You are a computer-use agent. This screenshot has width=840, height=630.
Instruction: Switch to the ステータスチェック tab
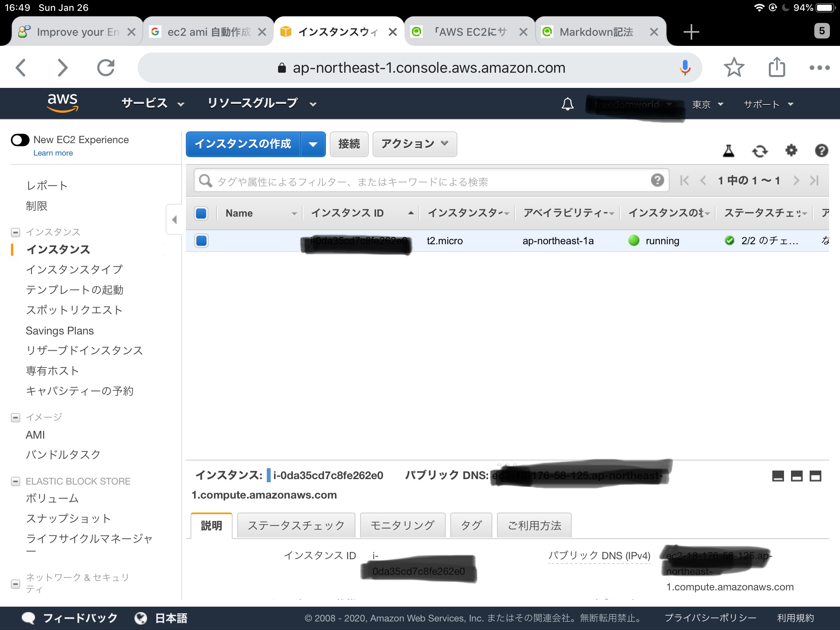(x=296, y=526)
